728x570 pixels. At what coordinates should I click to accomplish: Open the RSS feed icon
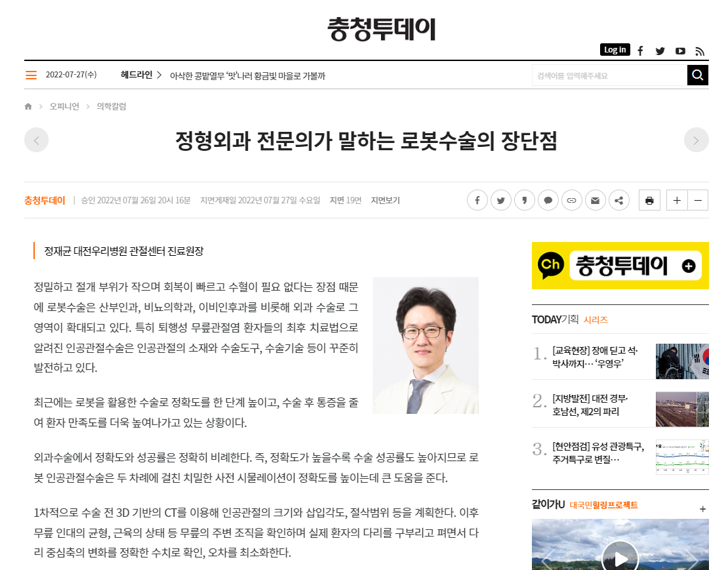point(700,51)
